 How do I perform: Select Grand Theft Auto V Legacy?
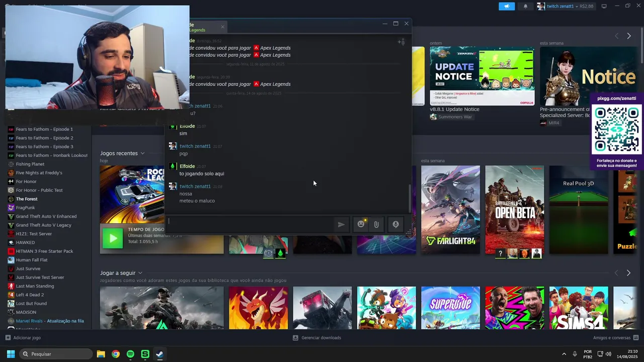coord(43,225)
